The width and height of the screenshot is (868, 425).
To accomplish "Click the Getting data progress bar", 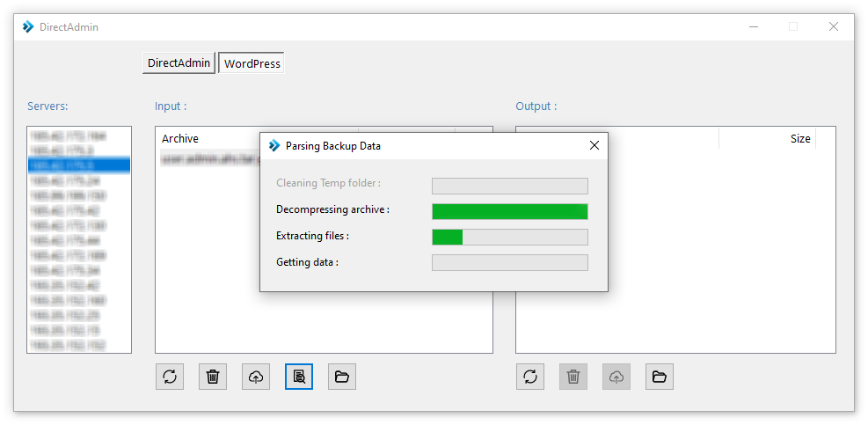I will (510, 262).
